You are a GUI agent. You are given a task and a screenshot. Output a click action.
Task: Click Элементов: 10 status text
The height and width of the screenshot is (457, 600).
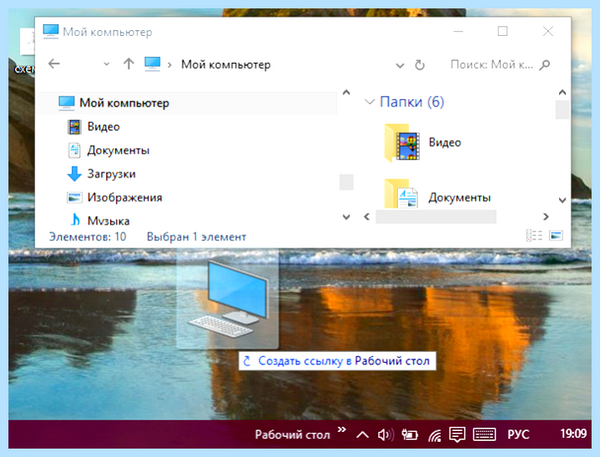pos(88,237)
